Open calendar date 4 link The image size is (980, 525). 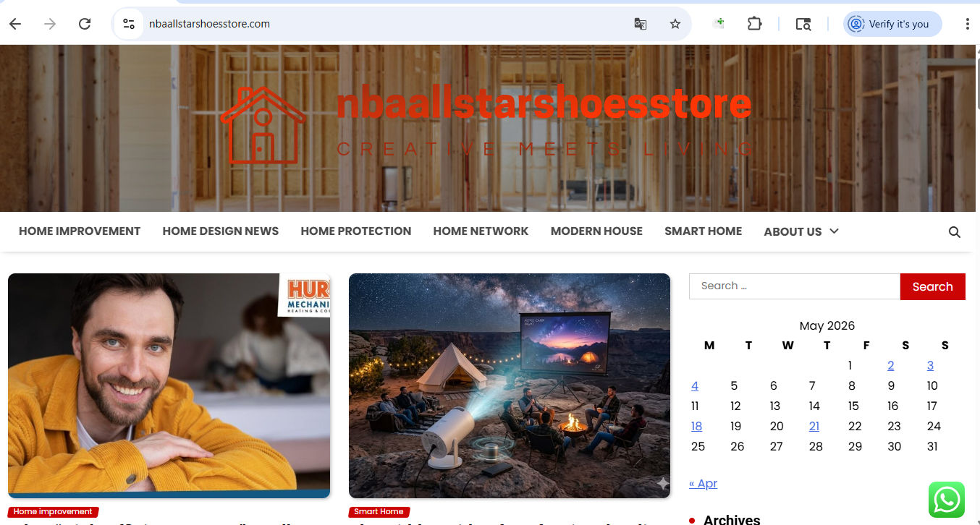pyautogui.click(x=695, y=386)
